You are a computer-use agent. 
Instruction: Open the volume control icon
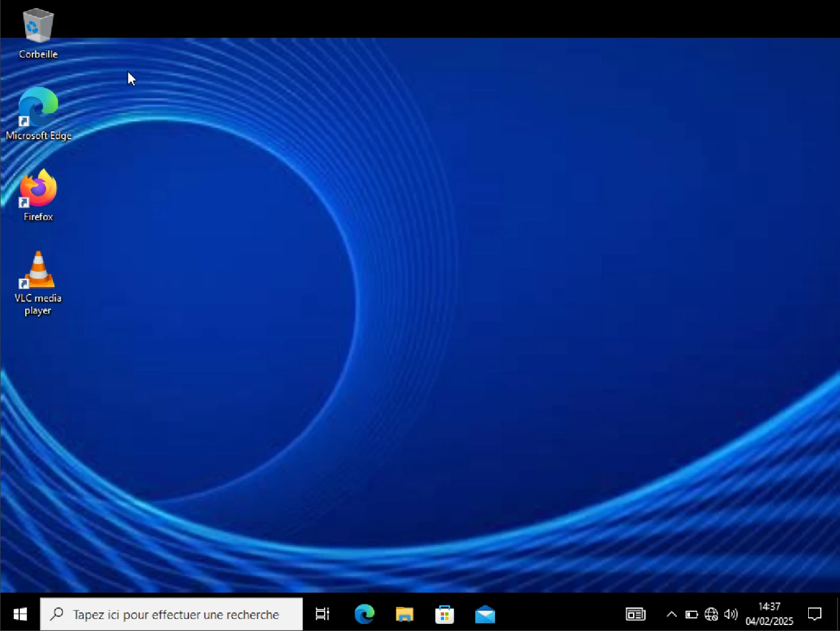(730, 614)
